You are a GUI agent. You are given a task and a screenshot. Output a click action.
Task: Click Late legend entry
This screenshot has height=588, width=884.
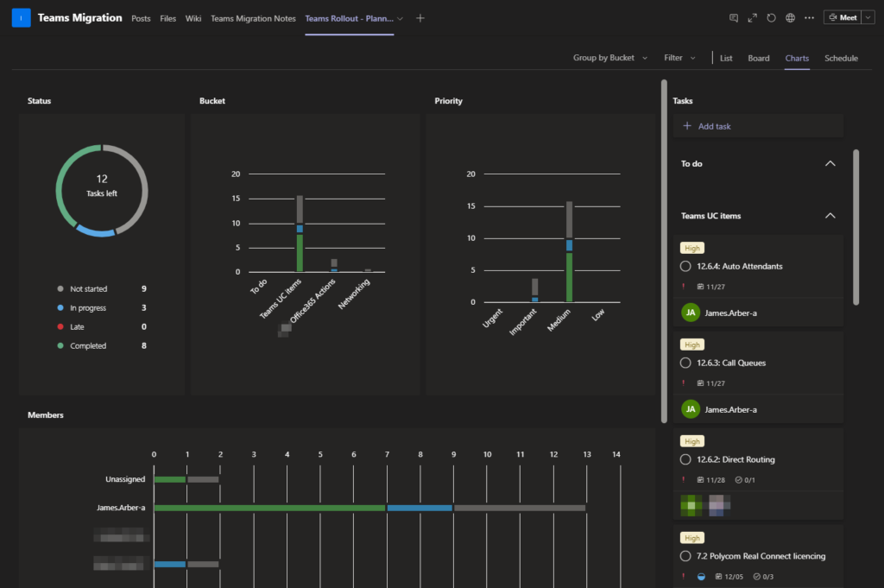(102, 326)
